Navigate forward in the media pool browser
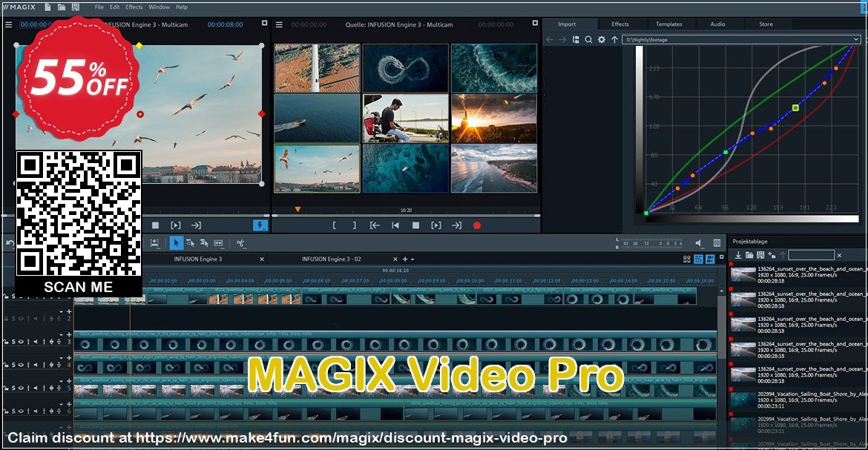This screenshot has height=450, width=868. (x=562, y=39)
